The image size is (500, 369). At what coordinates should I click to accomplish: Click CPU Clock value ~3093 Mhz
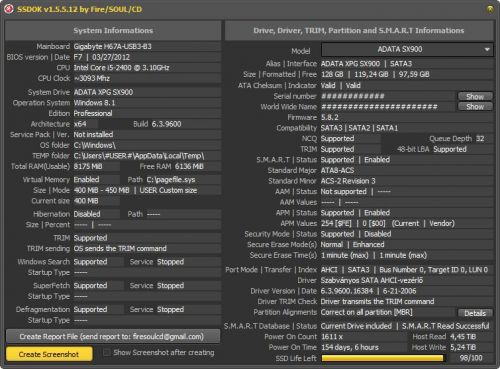click(x=92, y=78)
